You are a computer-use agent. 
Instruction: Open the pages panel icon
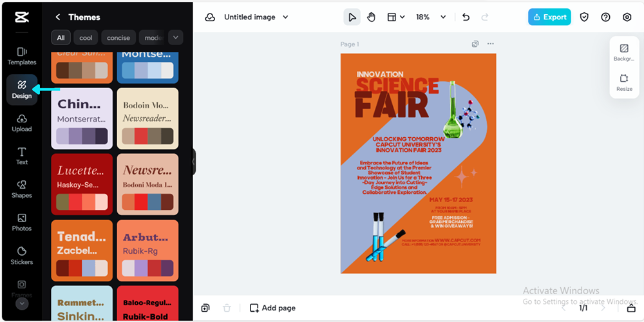(x=631, y=308)
